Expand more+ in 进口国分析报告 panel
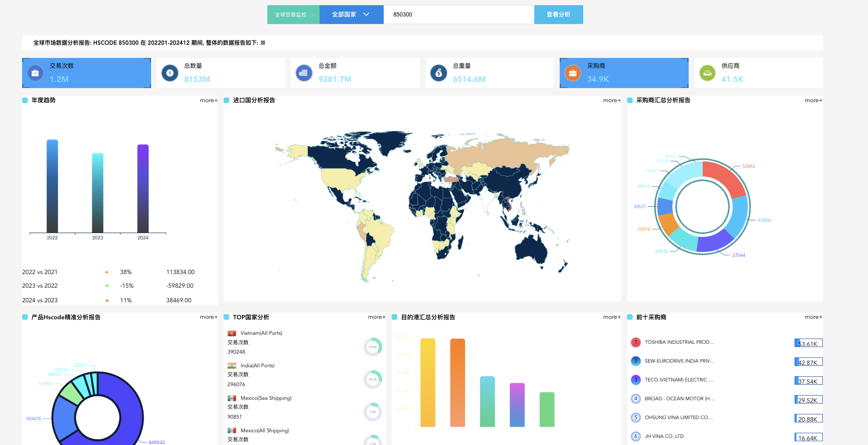Screen dimensions: 868x445 [x=611, y=100]
